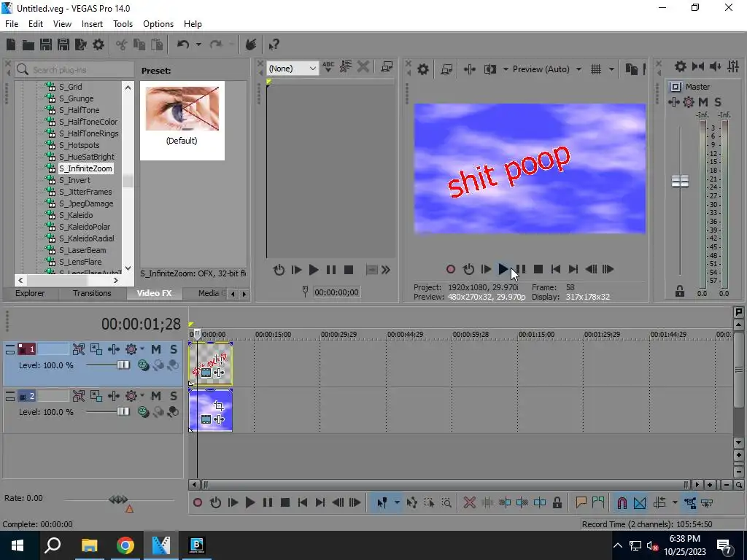Click the Master FX icon
Screen dimensions: 747x560
[x=673, y=102]
